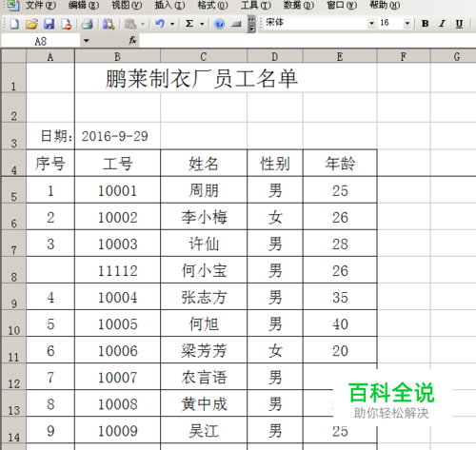The image size is (476, 450).
Task: Click the research binoculars icon
Action: pos(109,24)
